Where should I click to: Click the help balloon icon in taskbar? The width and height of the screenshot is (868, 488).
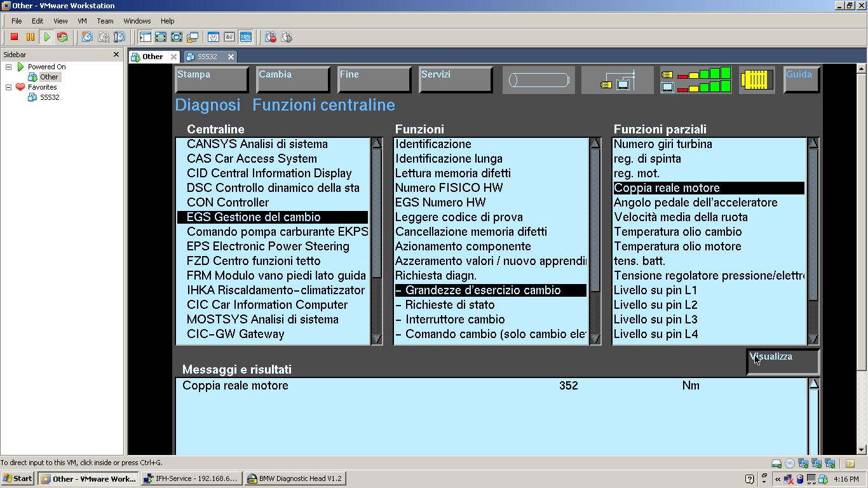[749, 479]
